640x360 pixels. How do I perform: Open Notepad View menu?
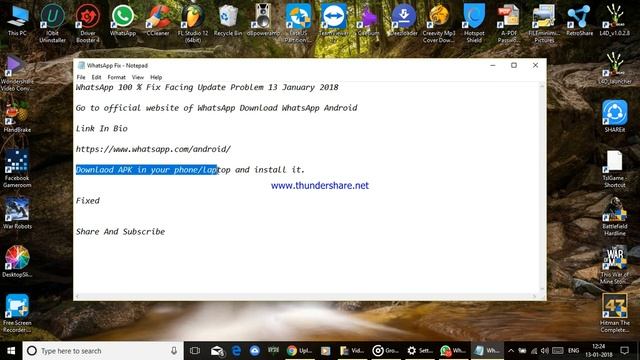[x=138, y=77]
